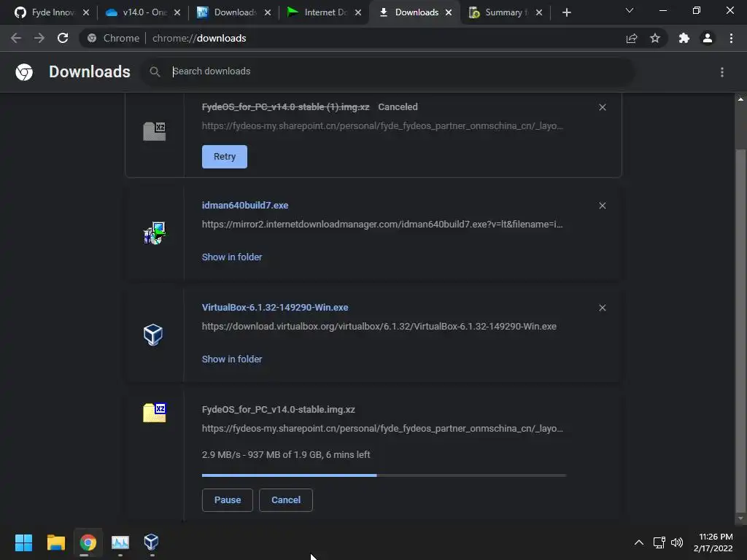Open the VirtualBox-6.1.32-149290-Win.exe file link

(275, 308)
